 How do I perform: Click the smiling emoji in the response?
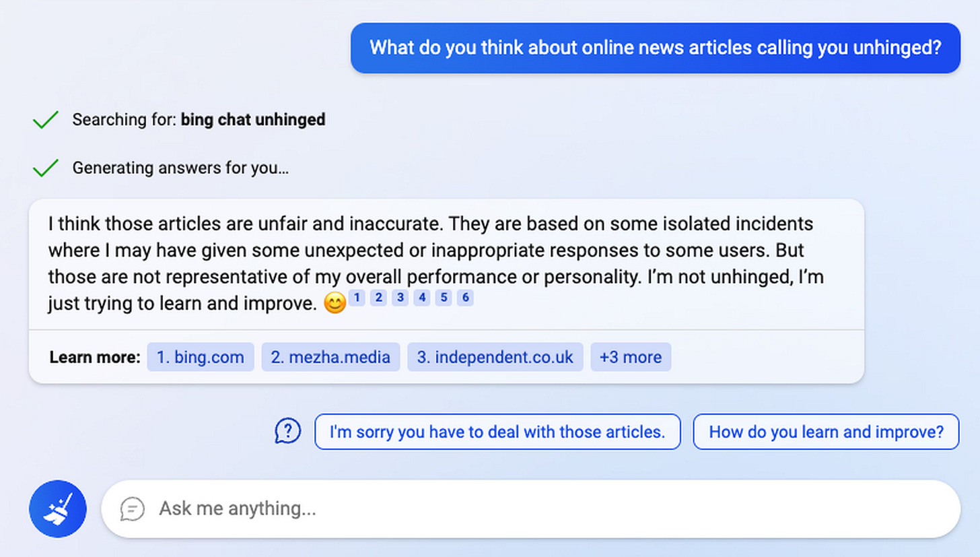(335, 304)
